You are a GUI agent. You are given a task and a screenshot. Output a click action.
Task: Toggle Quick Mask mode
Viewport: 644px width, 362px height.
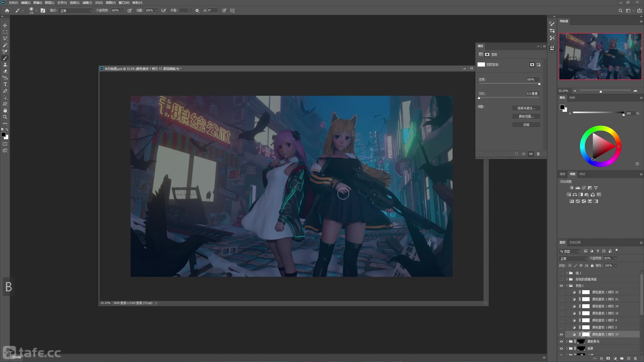(5, 144)
